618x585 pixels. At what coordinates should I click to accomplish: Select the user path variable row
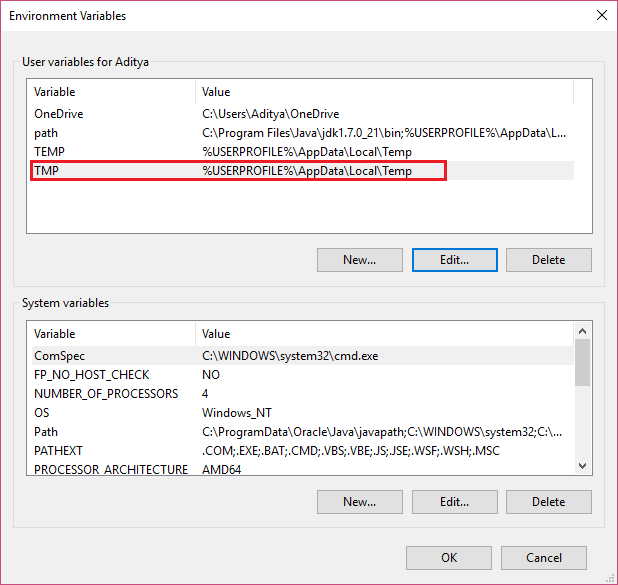(303, 133)
